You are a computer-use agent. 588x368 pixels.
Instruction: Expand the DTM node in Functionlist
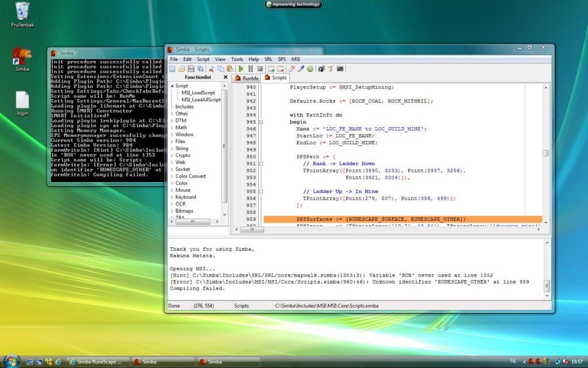172,121
